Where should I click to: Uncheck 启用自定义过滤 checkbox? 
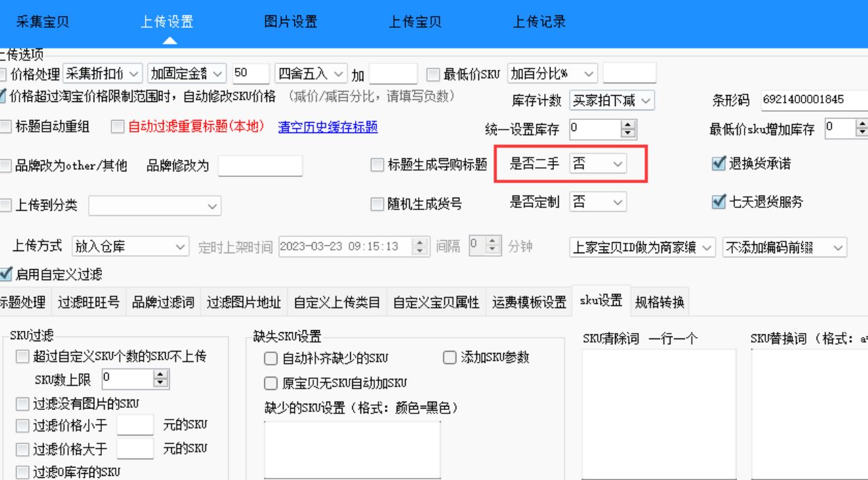[x=5, y=275]
